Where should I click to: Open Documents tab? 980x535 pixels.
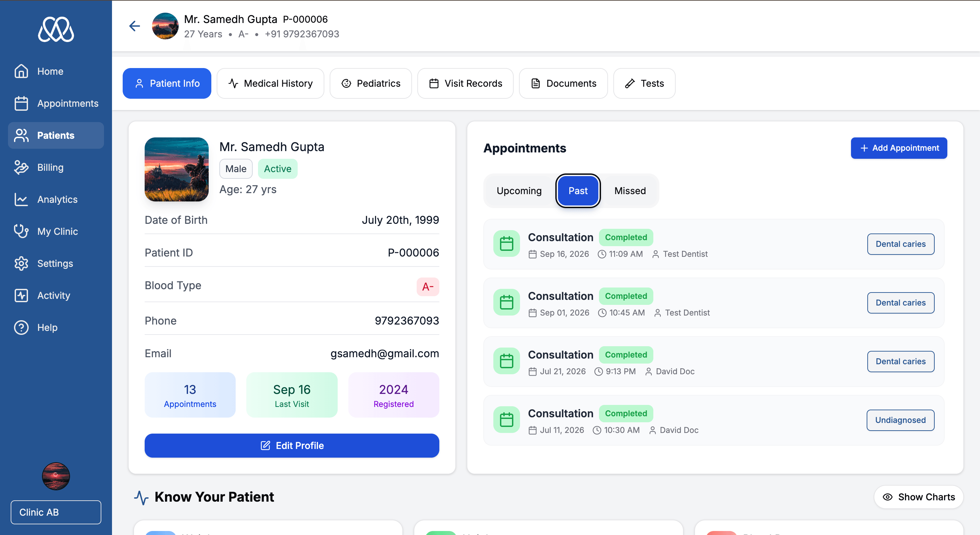(563, 83)
